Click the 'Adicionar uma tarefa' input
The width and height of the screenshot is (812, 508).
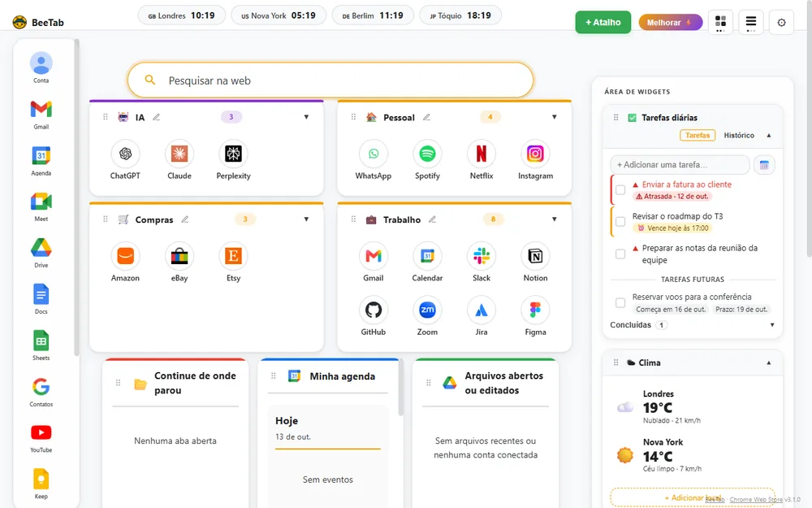680,165
